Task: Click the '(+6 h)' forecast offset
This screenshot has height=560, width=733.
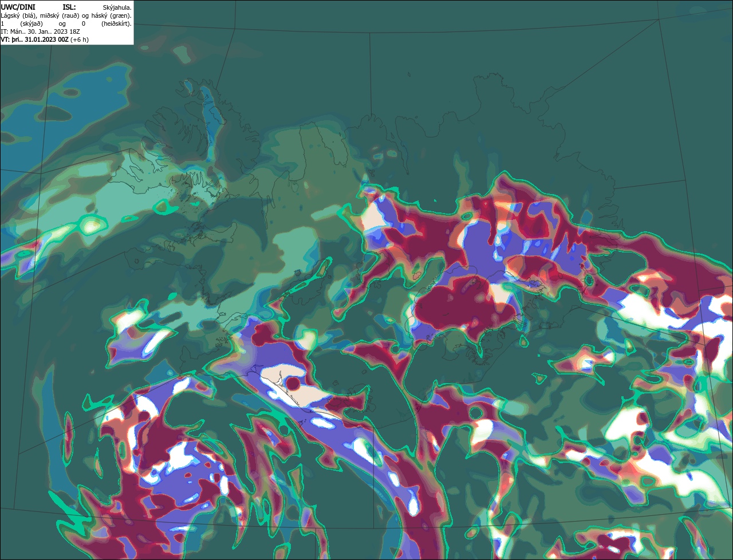Action: (x=80, y=40)
